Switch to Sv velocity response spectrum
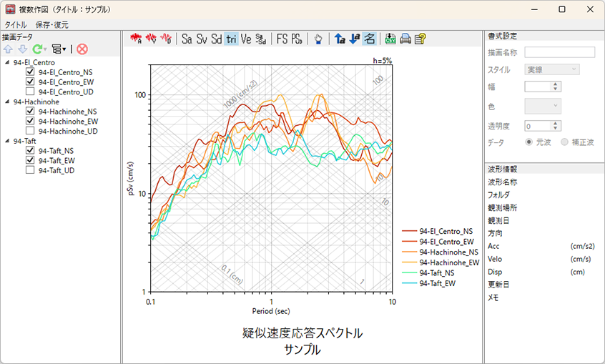This screenshot has width=605, height=364. click(x=202, y=39)
